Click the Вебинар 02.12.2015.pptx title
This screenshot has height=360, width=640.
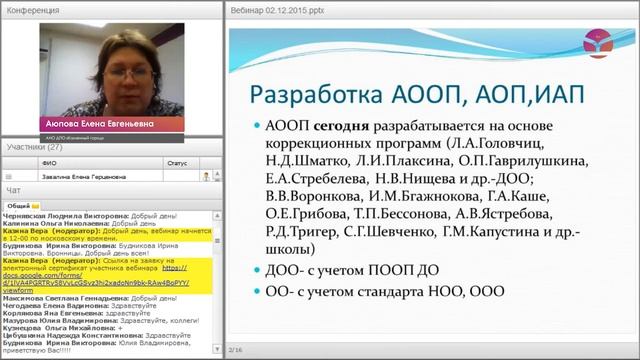tap(277, 11)
